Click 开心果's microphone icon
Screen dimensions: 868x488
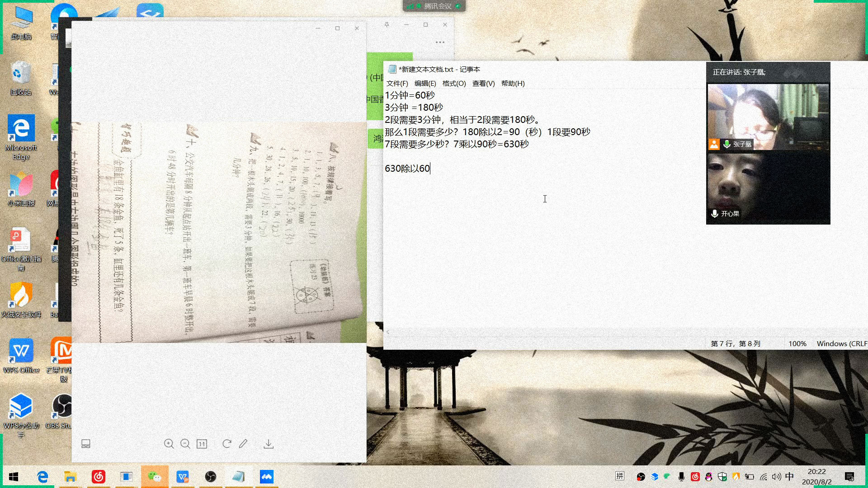(x=715, y=213)
